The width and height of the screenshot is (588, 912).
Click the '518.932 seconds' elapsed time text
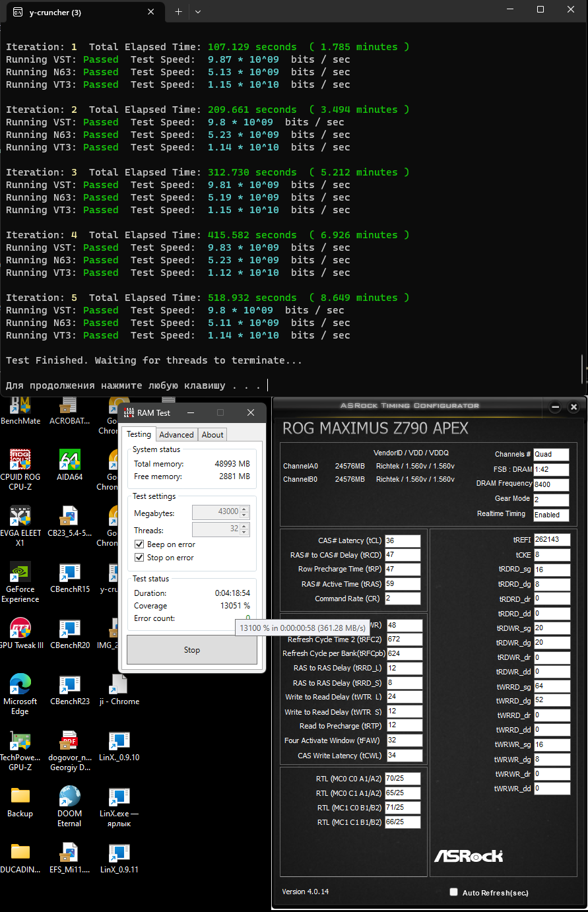point(252,298)
